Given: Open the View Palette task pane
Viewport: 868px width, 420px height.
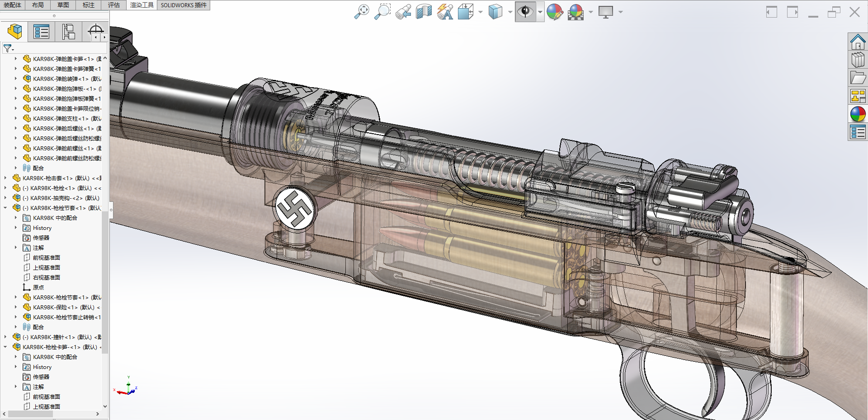Looking at the screenshot, I should [x=858, y=96].
